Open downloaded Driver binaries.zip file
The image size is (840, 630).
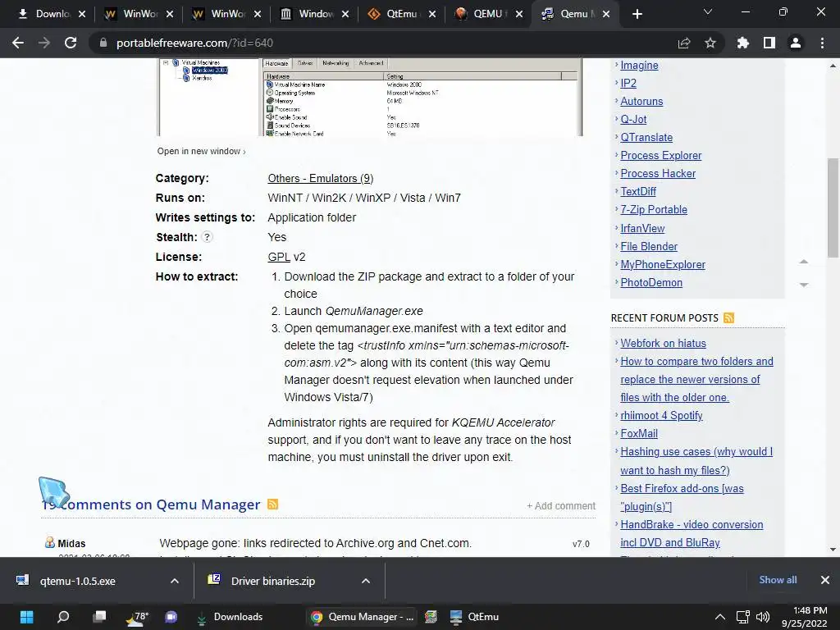pos(273,581)
